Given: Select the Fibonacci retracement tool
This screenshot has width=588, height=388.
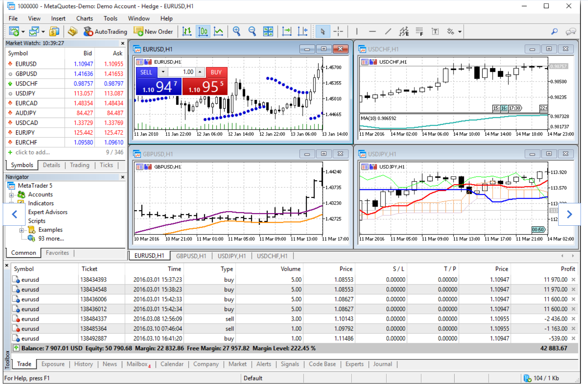Looking at the screenshot, I should point(420,31).
